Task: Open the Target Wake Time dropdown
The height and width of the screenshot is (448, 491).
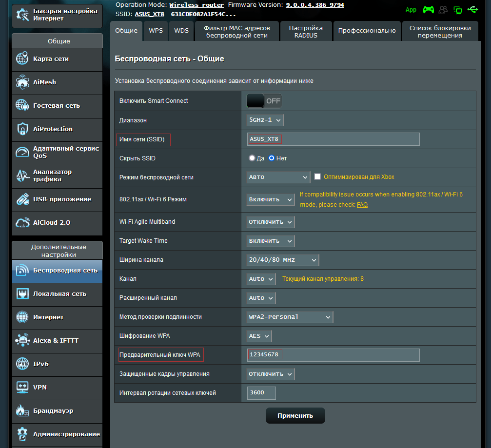Action: (x=271, y=241)
